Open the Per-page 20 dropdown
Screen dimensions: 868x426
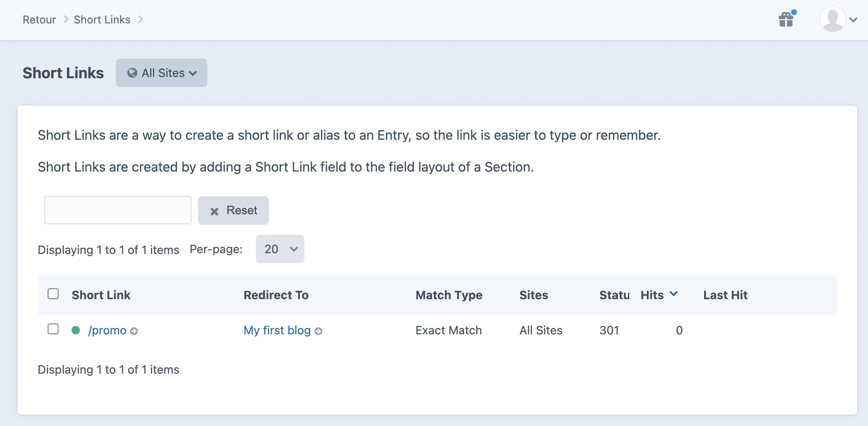(x=280, y=249)
